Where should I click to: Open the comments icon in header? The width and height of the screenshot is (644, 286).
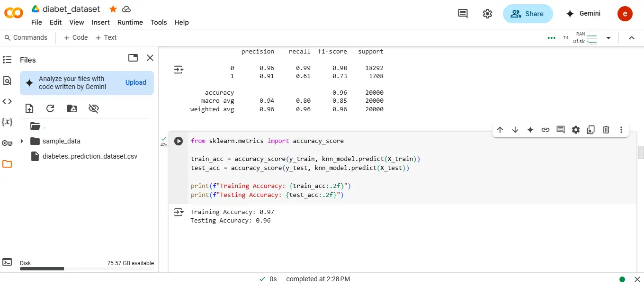(463, 14)
